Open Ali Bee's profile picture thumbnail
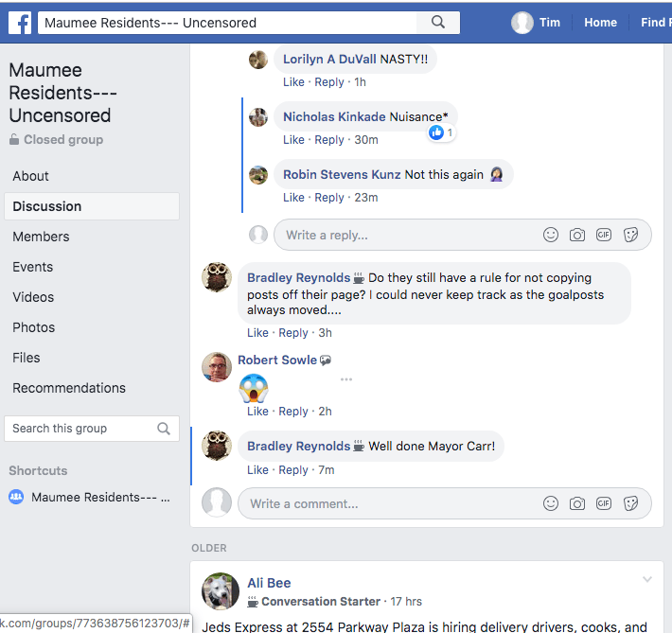 coord(221,591)
